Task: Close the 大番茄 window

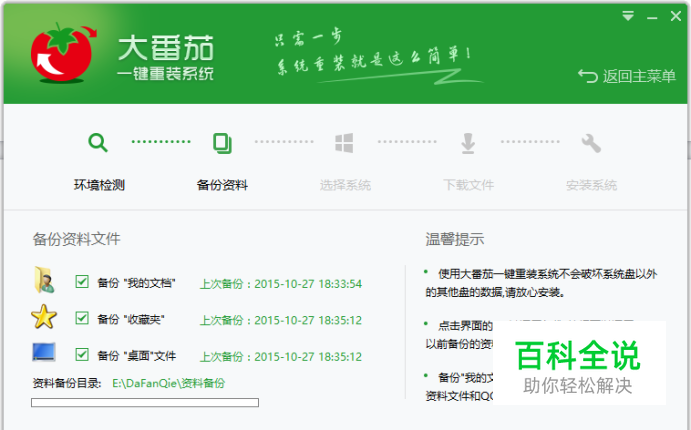Action: click(676, 16)
